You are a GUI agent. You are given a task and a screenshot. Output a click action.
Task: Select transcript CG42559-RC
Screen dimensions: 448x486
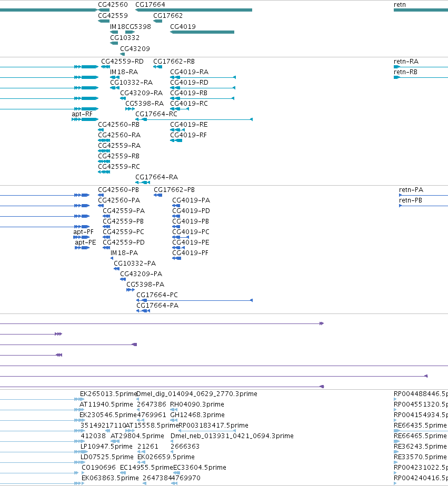point(119,167)
